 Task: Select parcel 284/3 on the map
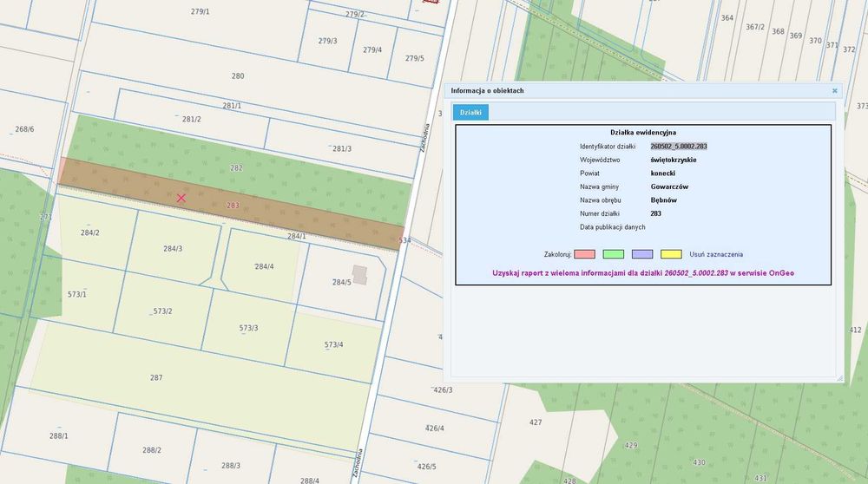173,249
